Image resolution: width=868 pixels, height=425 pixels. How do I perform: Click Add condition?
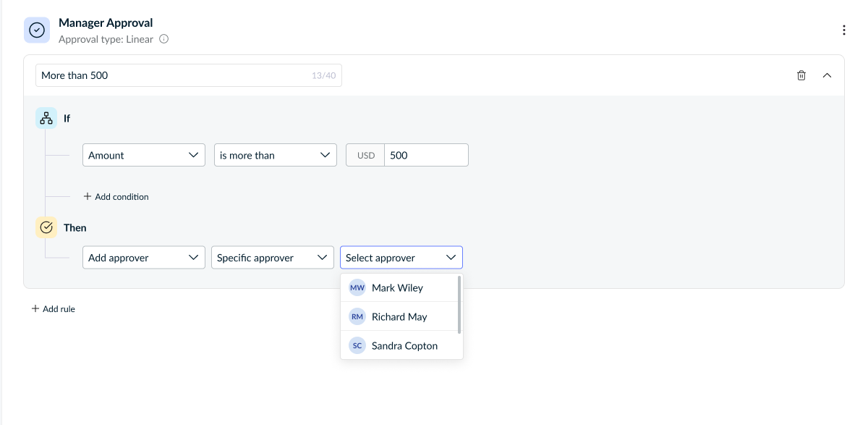coord(116,196)
